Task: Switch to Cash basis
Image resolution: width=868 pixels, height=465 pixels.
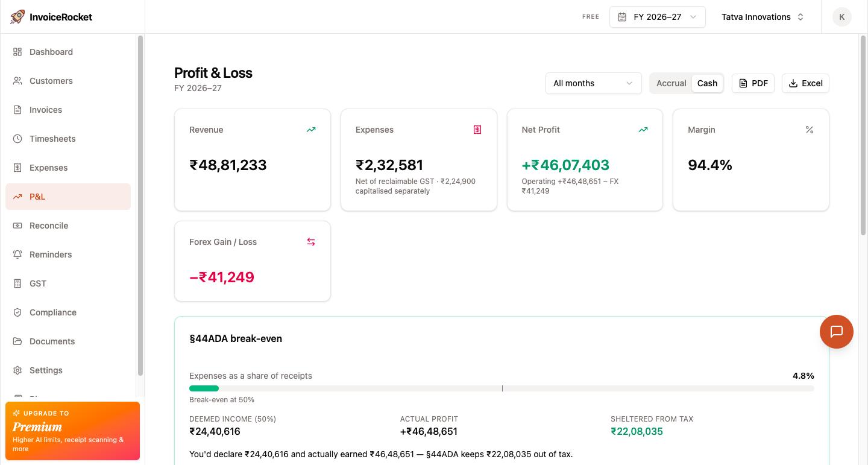Action: [x=707, y=83]
